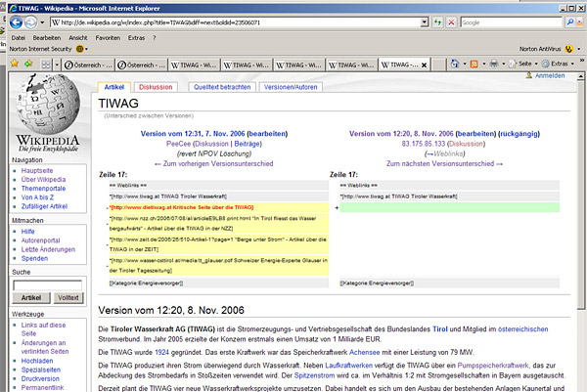Open the Extras menu in menu bar
The image size is (587, 392).
pos(136,38)
